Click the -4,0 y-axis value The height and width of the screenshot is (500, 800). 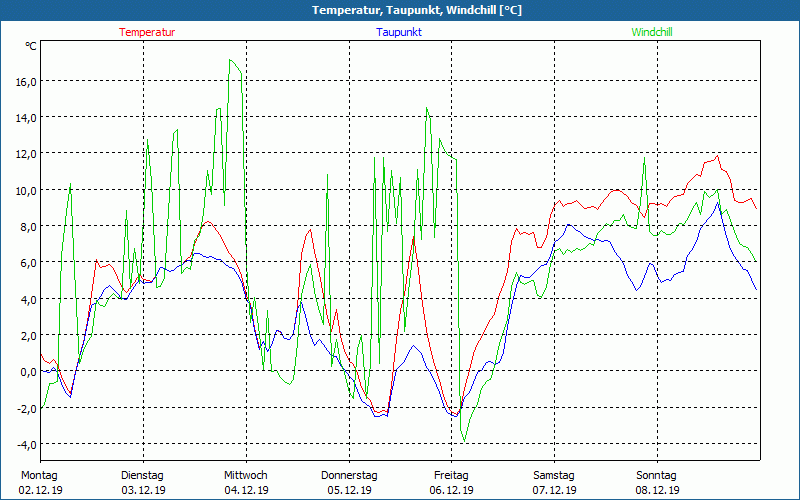tap(27, 445)
